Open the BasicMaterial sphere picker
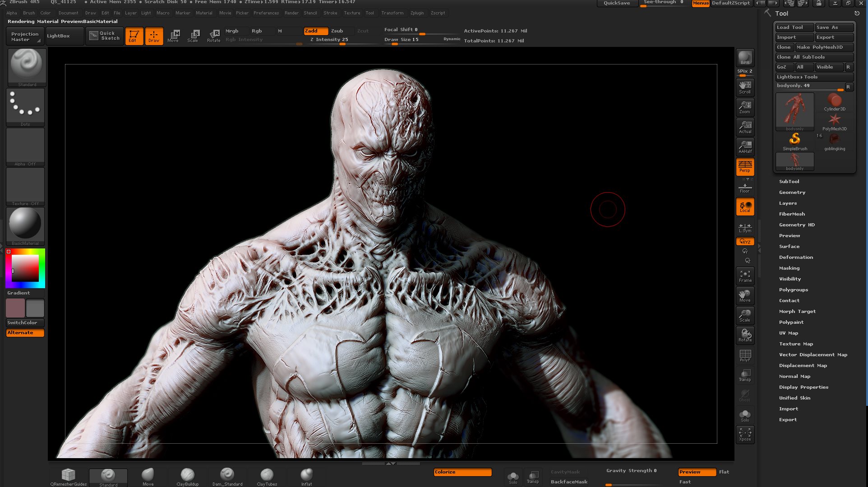Screen dimensions: 868x487 click(x=25, y=226)
